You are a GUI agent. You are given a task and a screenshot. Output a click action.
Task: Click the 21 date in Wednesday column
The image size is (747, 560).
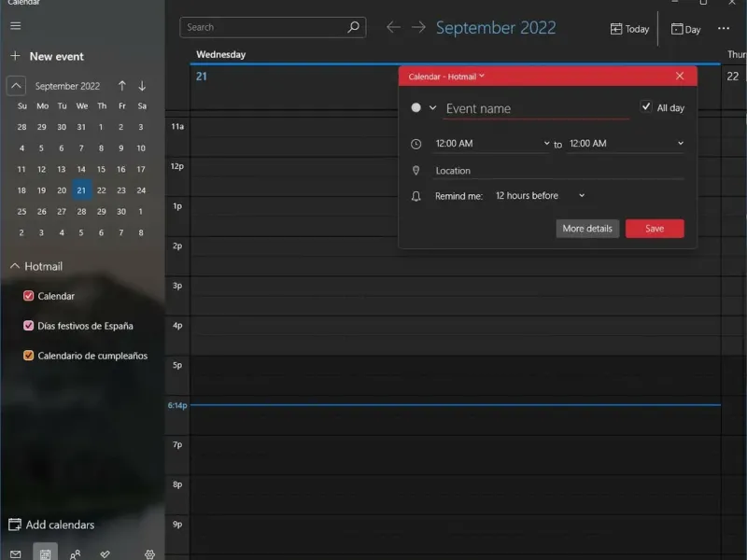point(202,77)
